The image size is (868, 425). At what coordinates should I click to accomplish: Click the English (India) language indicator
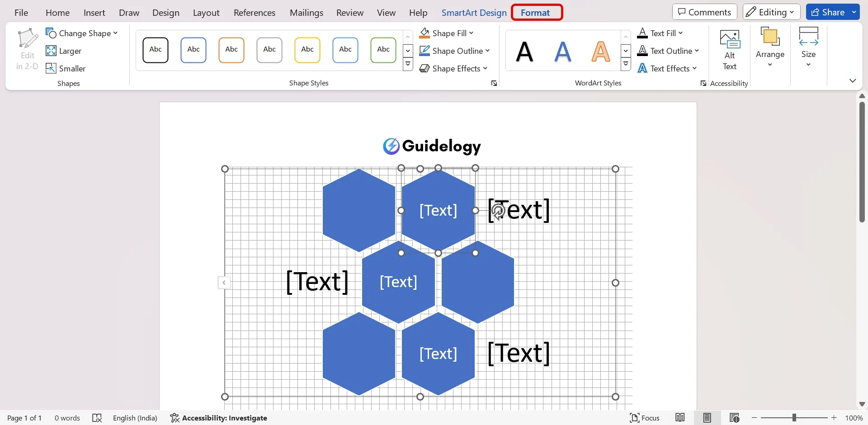(x=135, y=418)
